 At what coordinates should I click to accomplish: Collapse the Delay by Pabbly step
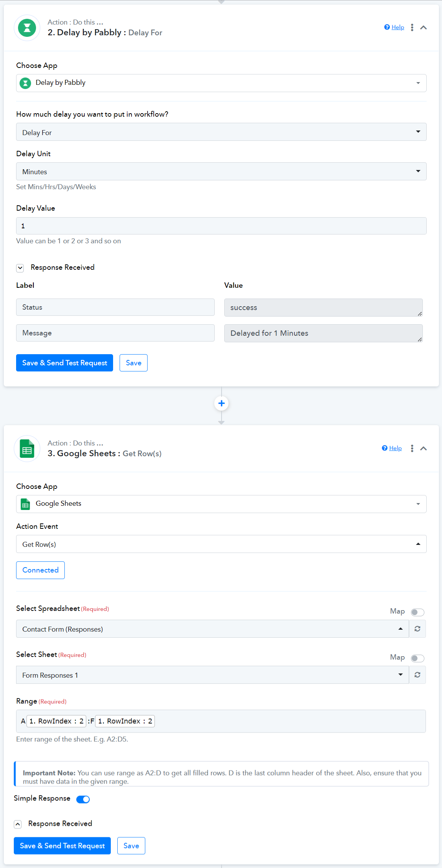tap(424, 27)
